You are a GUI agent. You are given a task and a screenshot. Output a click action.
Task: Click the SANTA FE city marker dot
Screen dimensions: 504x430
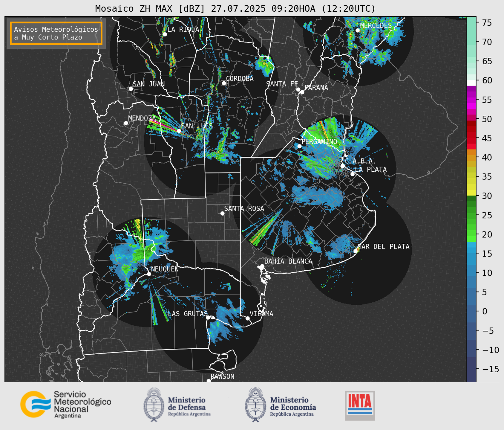298,89
